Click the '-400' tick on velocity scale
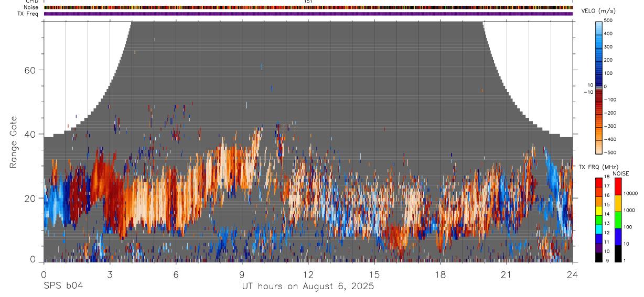 click(609, 139)
